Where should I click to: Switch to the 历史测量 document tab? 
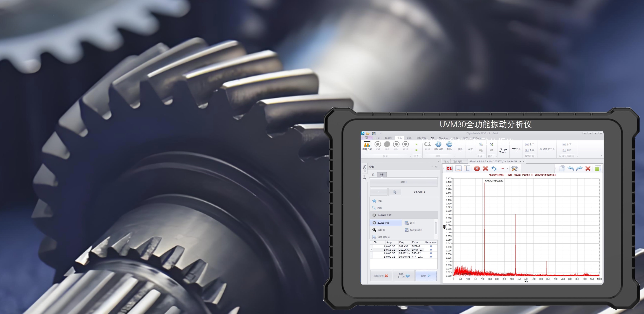tap(457, 161)
